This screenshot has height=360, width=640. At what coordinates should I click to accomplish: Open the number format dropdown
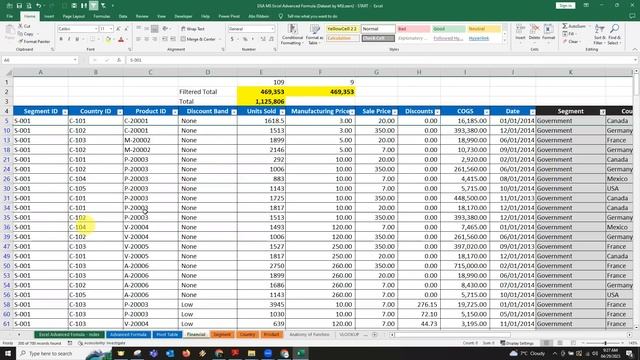click(x=272, y=29)
